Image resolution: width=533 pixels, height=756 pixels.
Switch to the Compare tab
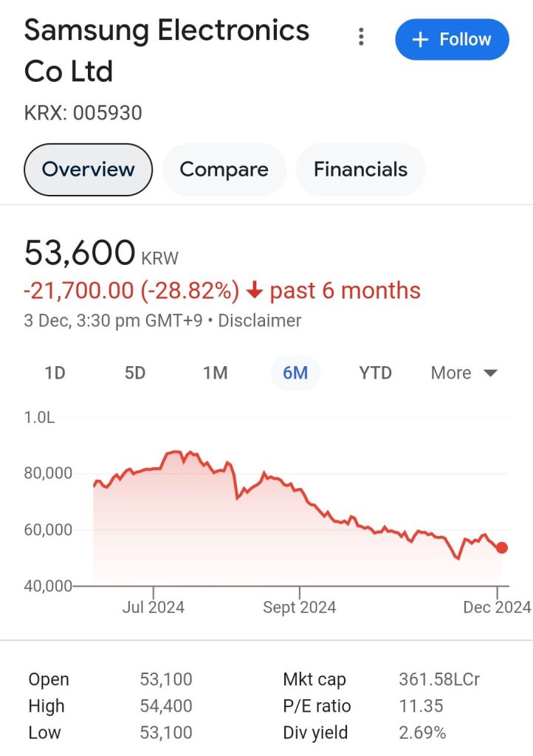point(224,169)
